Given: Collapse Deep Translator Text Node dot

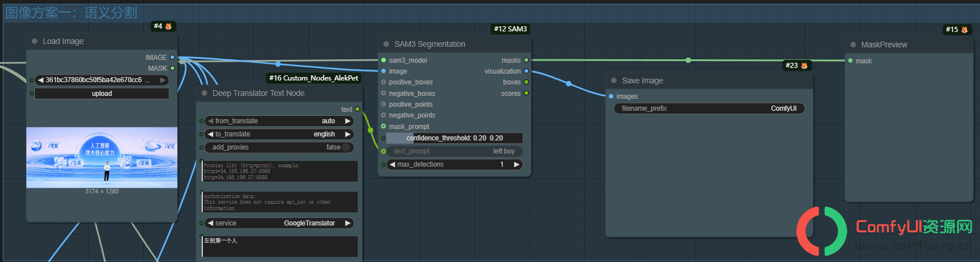Looking at the screenshot, I should (x=205, y=93).
